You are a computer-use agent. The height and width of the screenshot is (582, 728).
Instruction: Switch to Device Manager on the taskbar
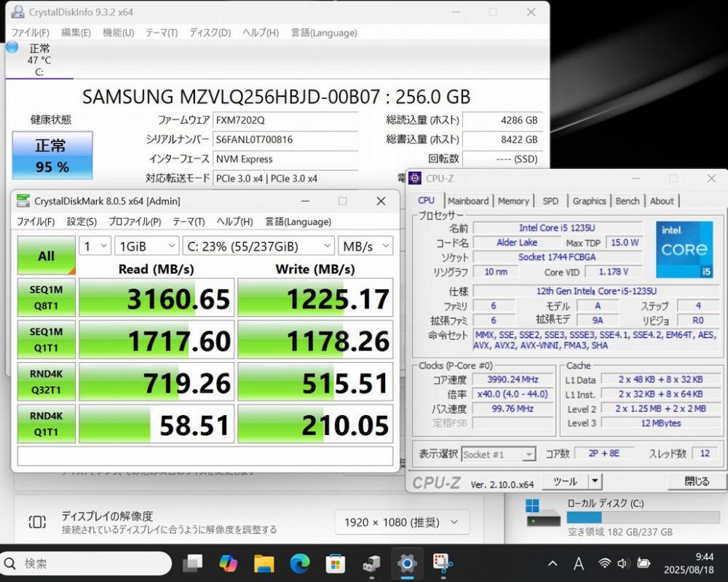(x=371, y=563)
